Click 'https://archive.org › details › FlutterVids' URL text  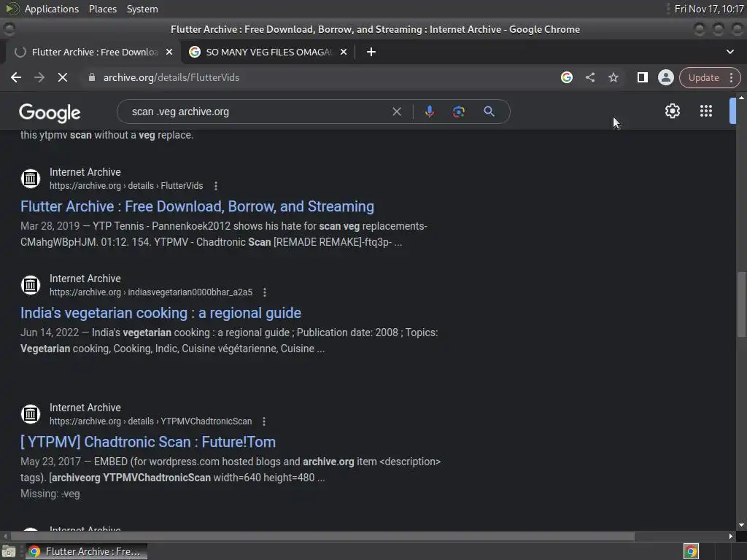click(126, 186)
